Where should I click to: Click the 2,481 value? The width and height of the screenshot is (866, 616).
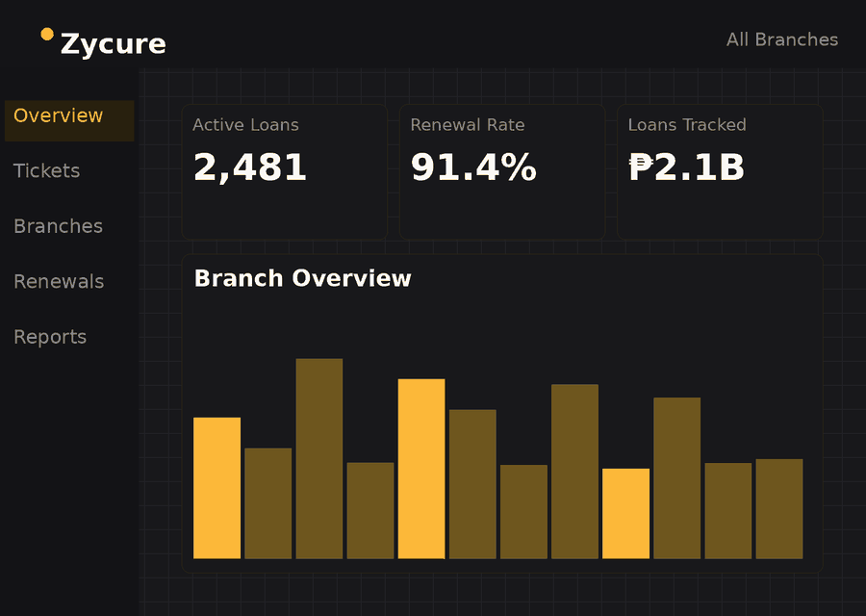249,167
